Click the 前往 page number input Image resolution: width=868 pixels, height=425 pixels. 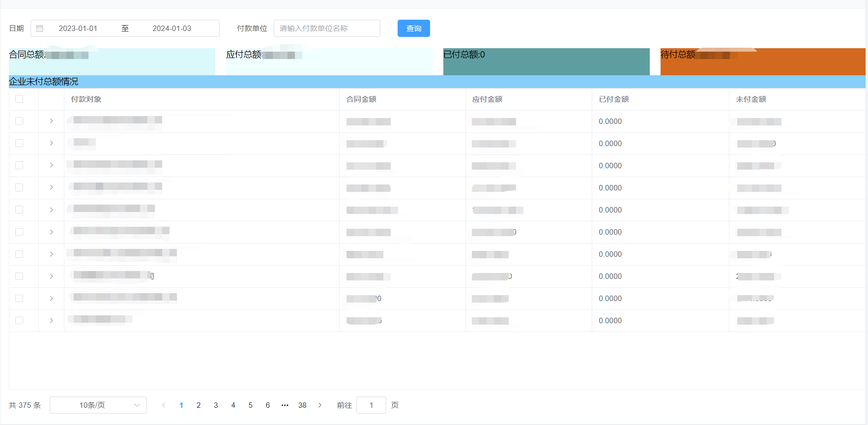(371, 405)
